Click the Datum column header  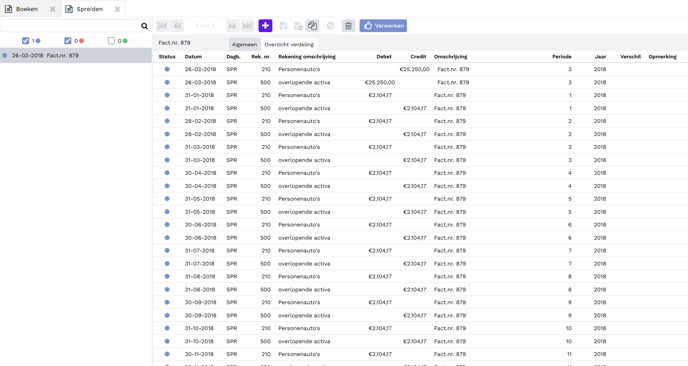(194, 57)
